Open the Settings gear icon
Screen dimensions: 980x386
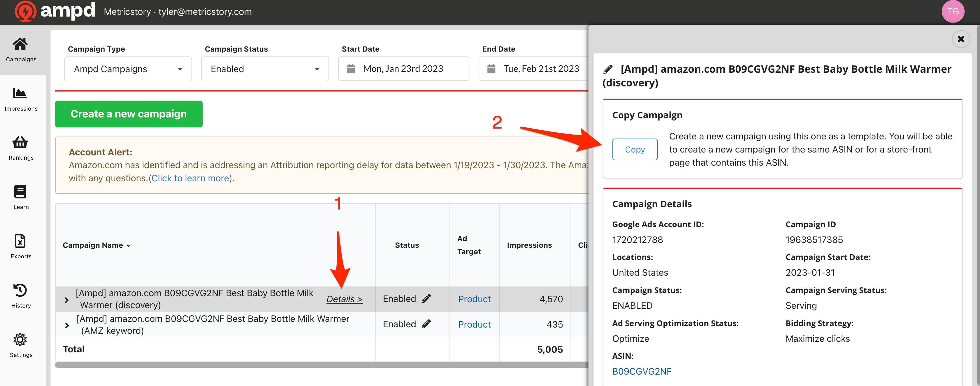pos(20,340)
